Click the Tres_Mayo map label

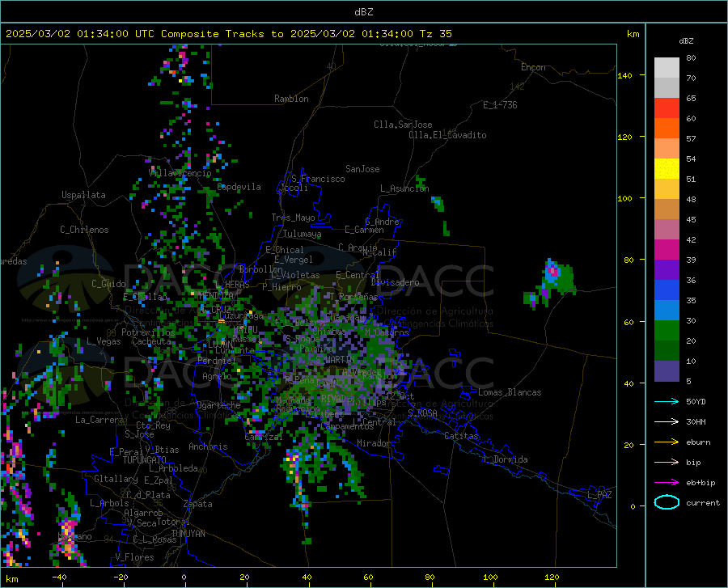point(293,218)
